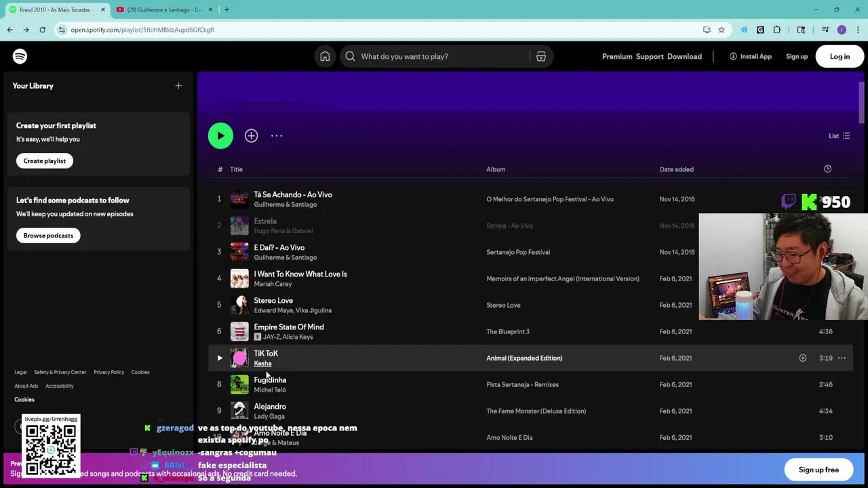This screenshot has width=868, height=488.
Task: Go to Spotify Home via house icon
Action: (325, 56)
